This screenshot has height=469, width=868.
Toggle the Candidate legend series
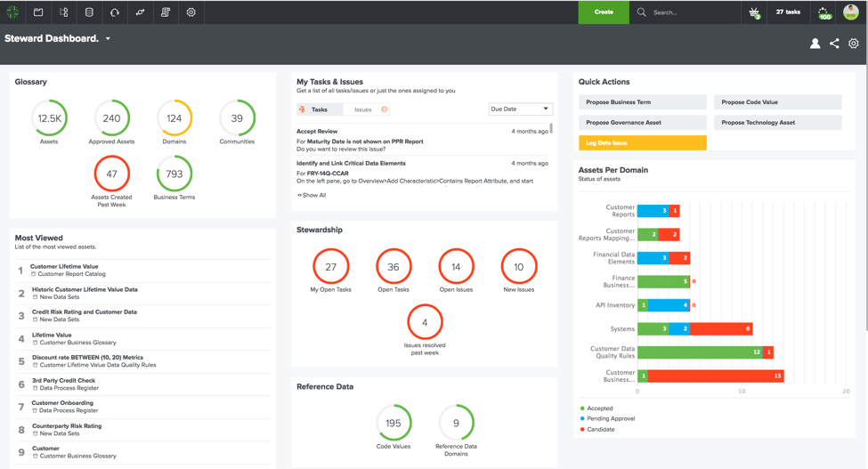coord(600,429)
